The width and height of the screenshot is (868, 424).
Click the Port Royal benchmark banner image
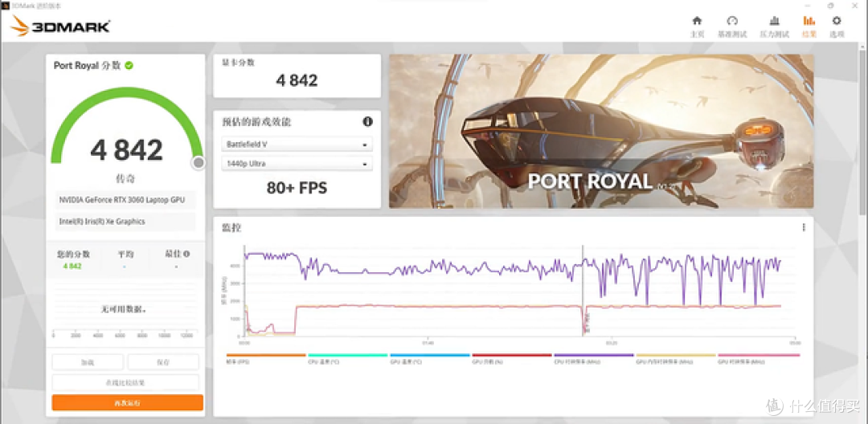(600, 132)
